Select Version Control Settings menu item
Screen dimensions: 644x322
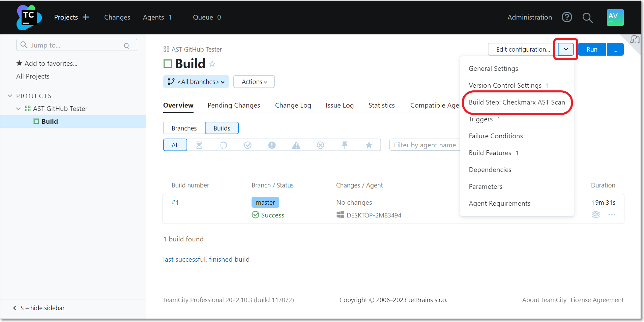click(505, 85)
